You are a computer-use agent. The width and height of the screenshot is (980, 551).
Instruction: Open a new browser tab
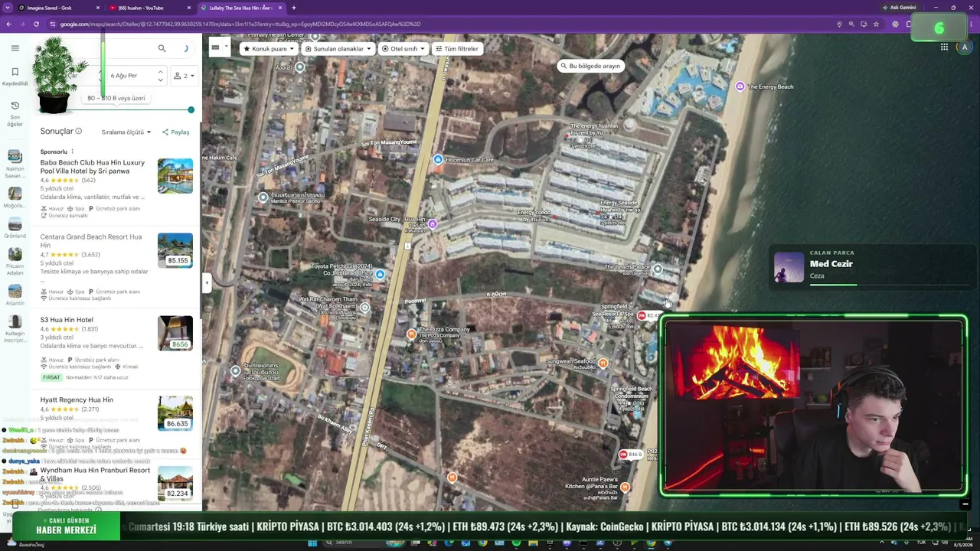click(x=294, y=8)
